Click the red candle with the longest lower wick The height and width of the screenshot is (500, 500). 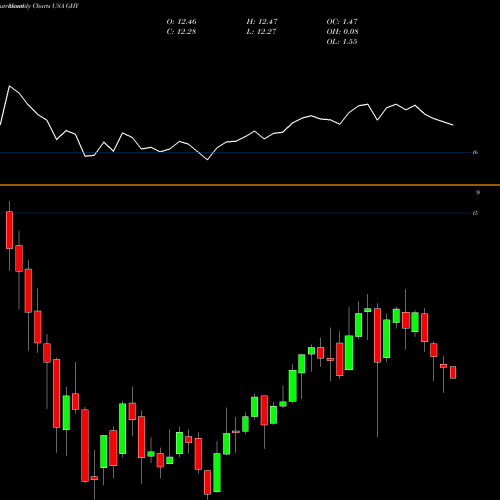coord(377,335)
